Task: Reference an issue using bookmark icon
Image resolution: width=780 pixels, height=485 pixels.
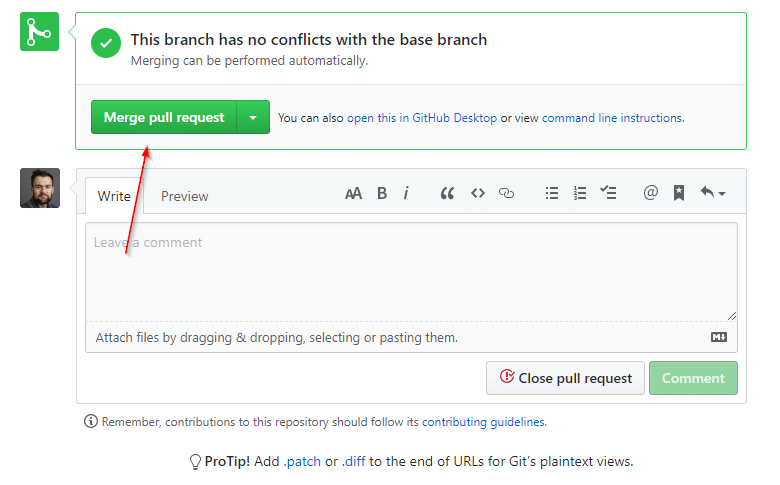Action: (679, 193)
